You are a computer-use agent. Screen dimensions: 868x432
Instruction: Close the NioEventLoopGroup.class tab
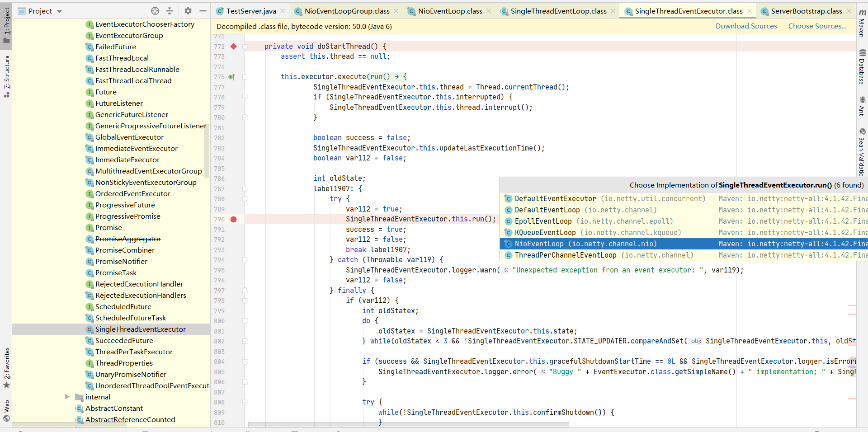pyautogui.click(x=396, y=11)
